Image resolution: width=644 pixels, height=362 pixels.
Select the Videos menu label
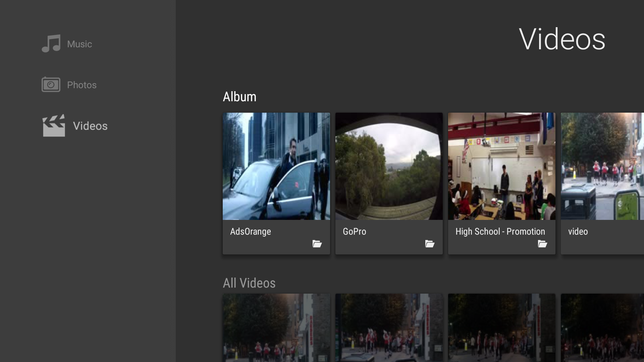pos(90,126)
